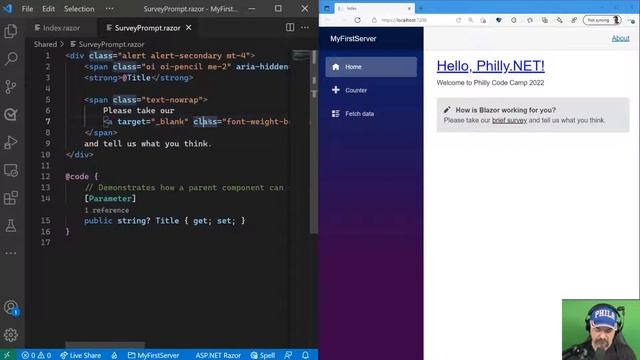
Task: Reload the page in the browser
Action: tap(358, 20)
